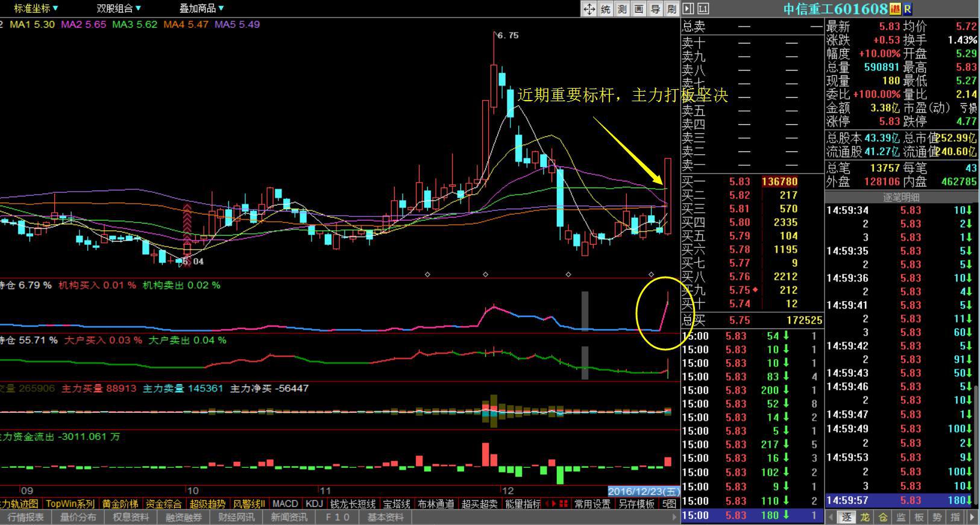980x525 pixels.
Task: Select the 钱龙长短线 indicator tab
Action: [x=353, y=504]
